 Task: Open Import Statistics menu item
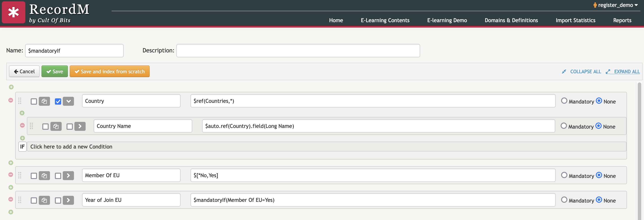point(575,20)
